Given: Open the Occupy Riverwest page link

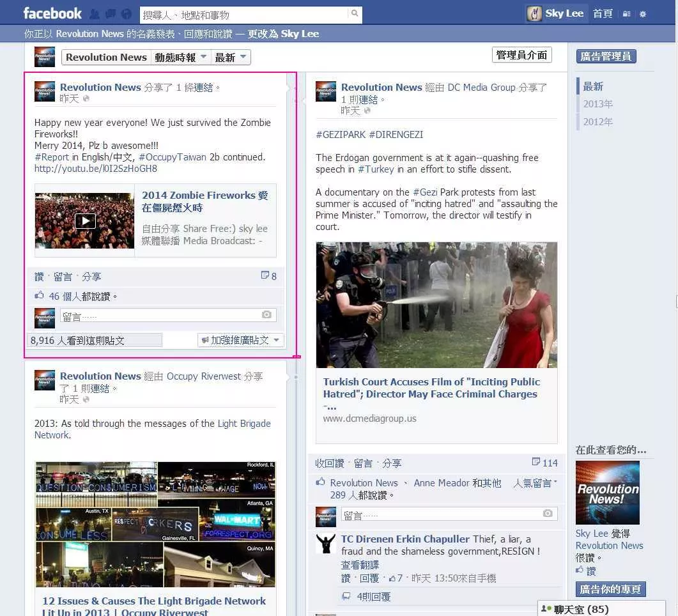Looking at the screenshot, I should click(204, 376).
